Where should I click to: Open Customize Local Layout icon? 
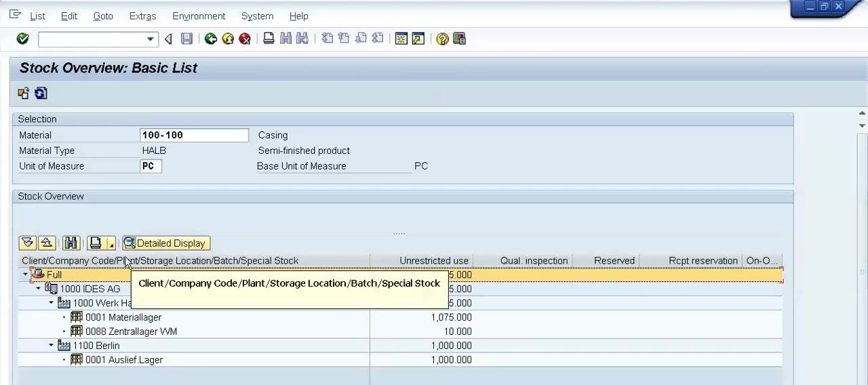point(459,39)
